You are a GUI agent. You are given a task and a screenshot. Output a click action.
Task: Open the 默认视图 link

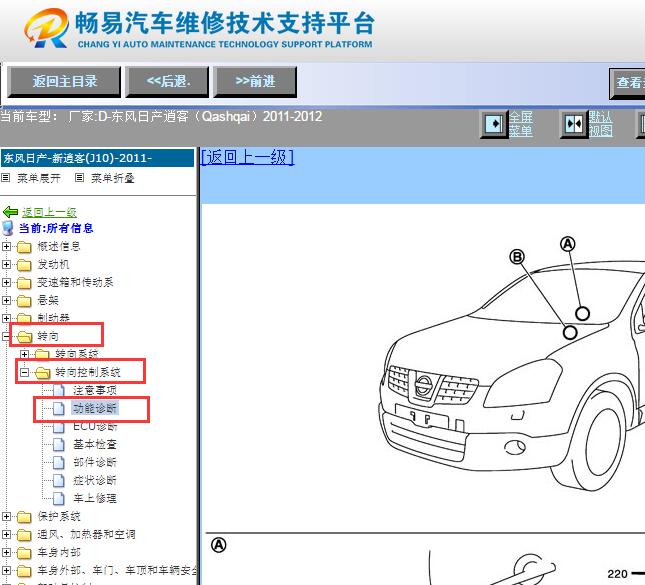click(601, 124)
